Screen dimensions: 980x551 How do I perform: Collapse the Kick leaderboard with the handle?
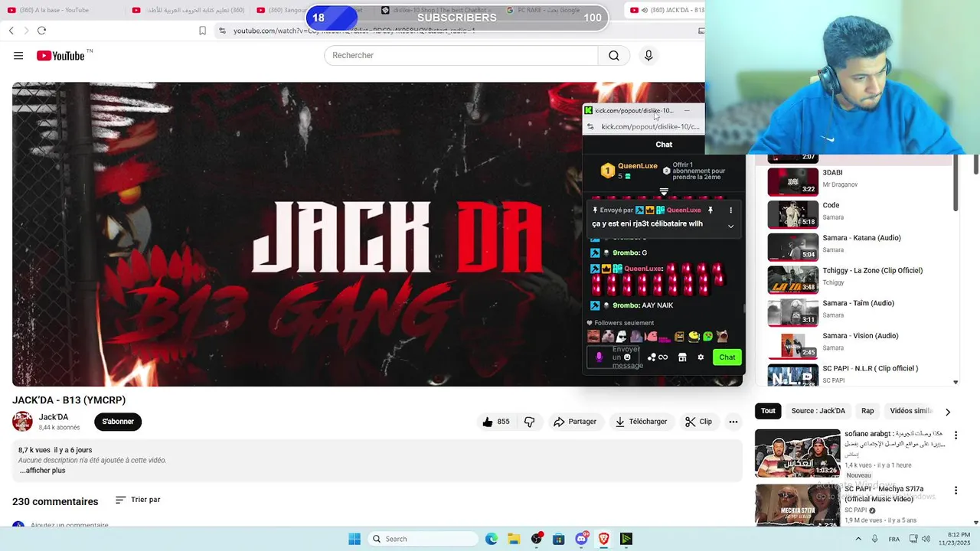point(664,191)
